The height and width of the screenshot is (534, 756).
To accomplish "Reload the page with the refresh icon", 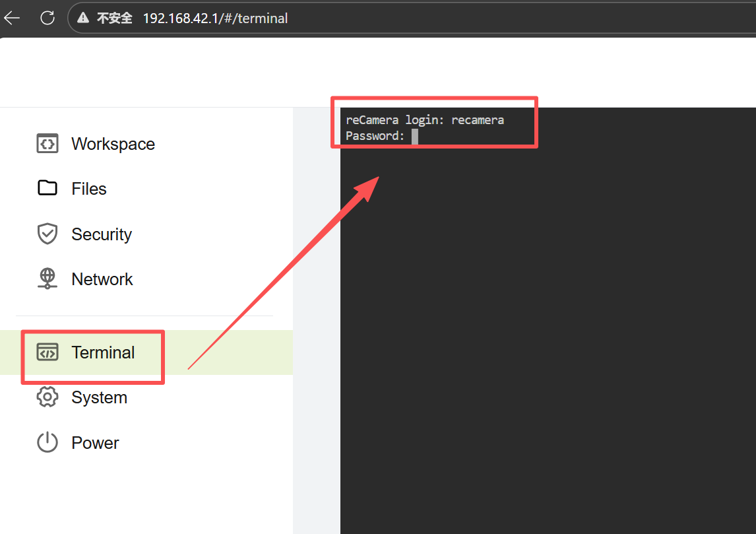I will pos(47,18).
